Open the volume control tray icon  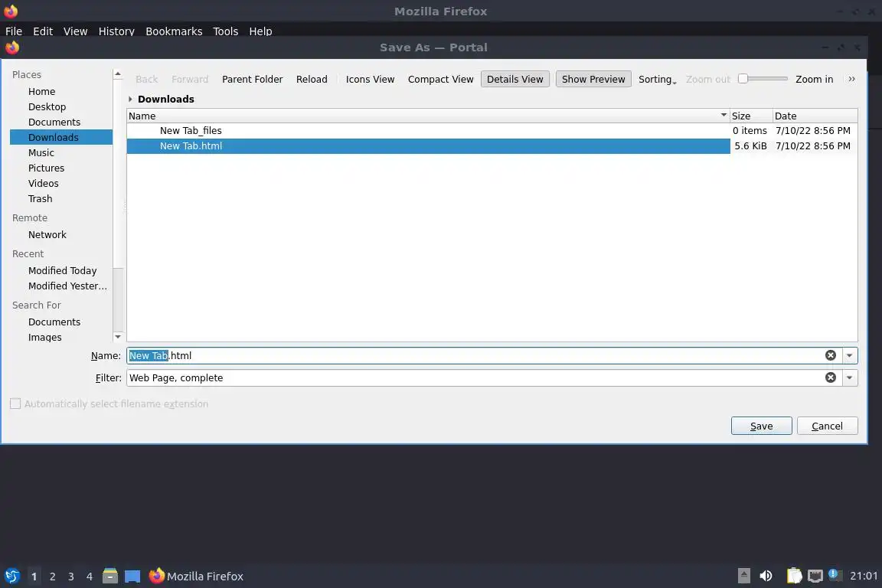766,576
